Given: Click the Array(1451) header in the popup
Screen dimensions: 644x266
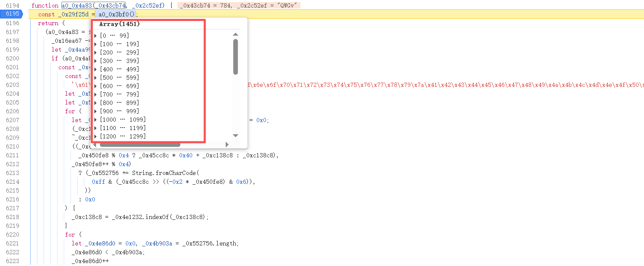Looking at the screenshot, I should [120, 24].
